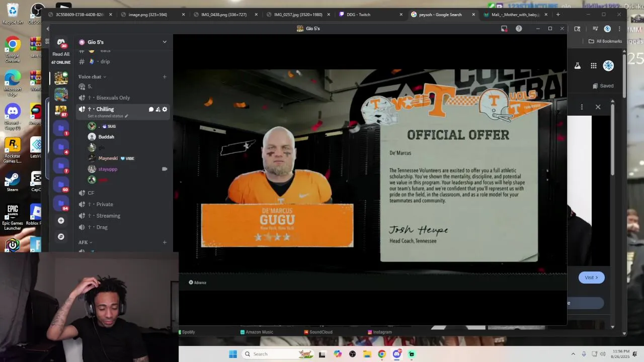Open Chrome media control icon
Viewport: 644px width, 362px height.
595,29
